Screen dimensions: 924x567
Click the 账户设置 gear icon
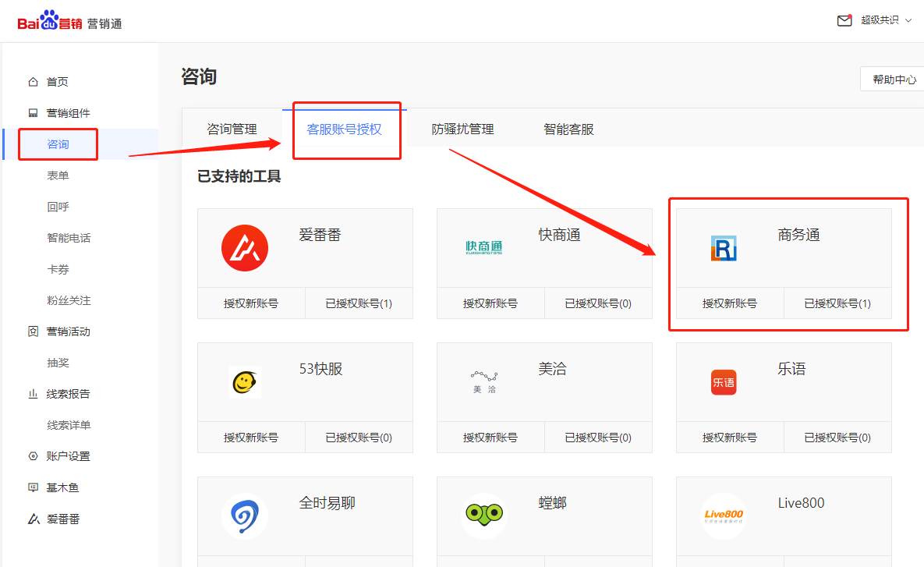pos(33,456)
